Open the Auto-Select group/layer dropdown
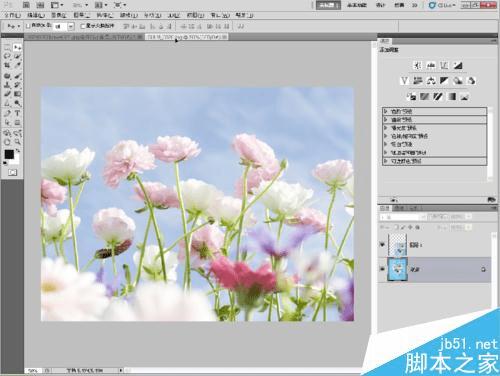 [x=64, y=26]
